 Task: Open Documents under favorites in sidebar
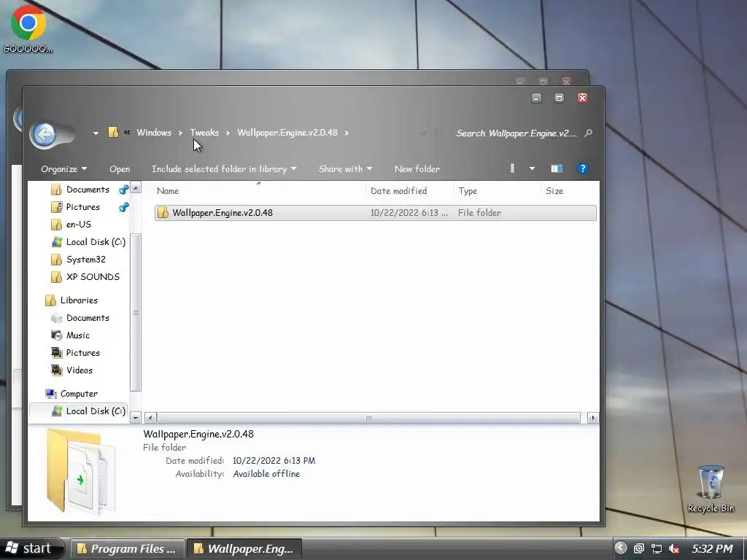coord(88,190)
